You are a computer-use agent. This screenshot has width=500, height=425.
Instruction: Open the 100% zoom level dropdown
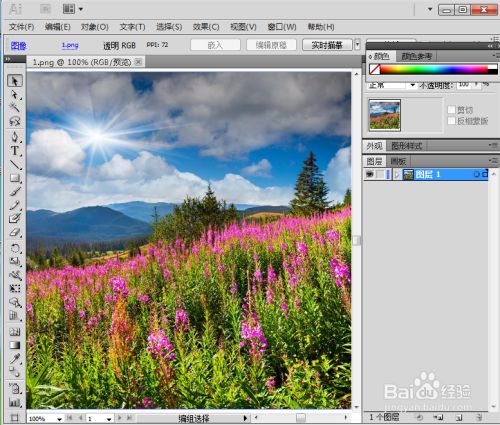tap(60, 418)
